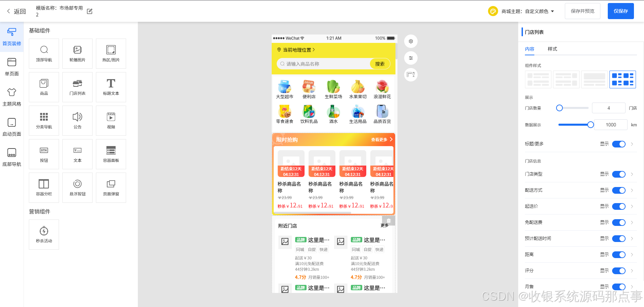Image resolution: width=644 pixels, height=307 pixels.
Task: Open page settings gear beside phone preview
Action: (x=411, y=41)
